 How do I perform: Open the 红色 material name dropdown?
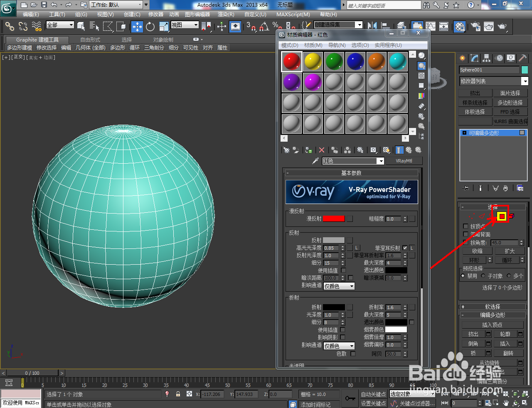tap(380, 161)
